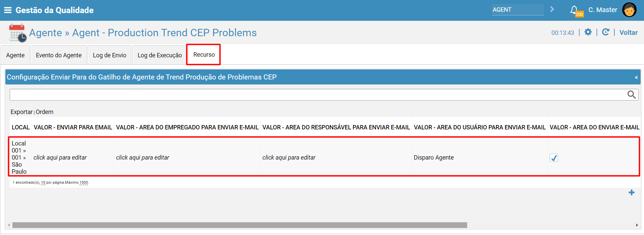This screenshot has height=235, width=644.
Task: Collapse the configuration panel with « icon
Action: [x=636, y=77]
